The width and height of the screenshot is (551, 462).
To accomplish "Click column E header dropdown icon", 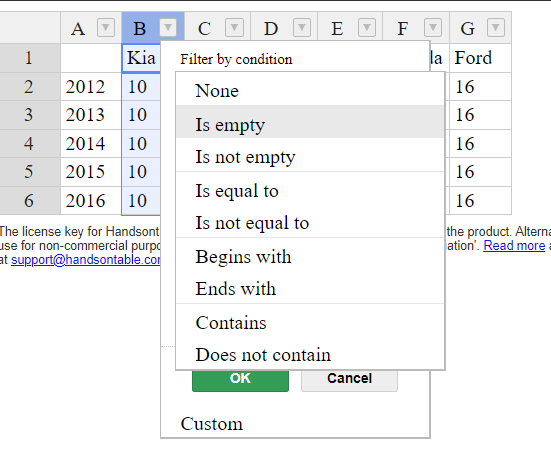I will point(367,28).
